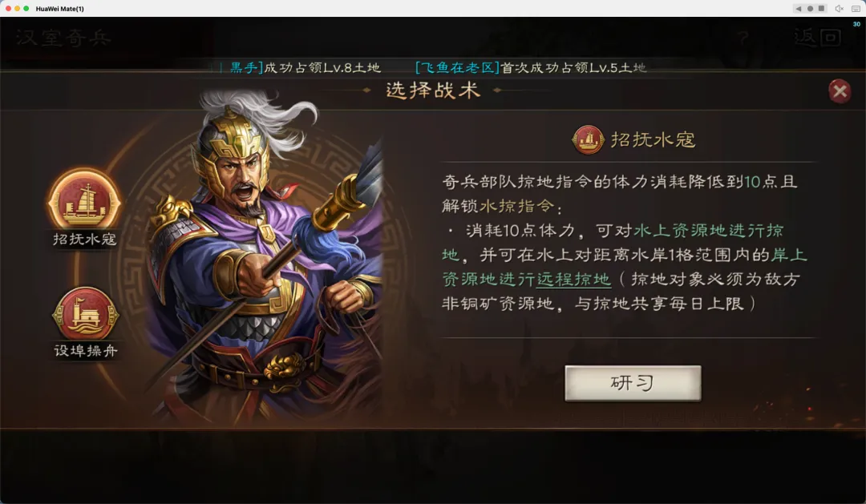Select the 招抚水寇 ship tactic icon

84,204
